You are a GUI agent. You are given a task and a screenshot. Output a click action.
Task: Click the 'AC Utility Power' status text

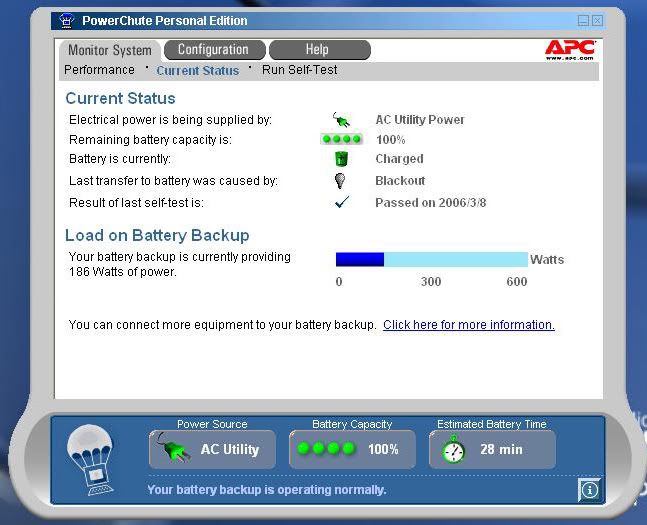click(x=420, y=120)
